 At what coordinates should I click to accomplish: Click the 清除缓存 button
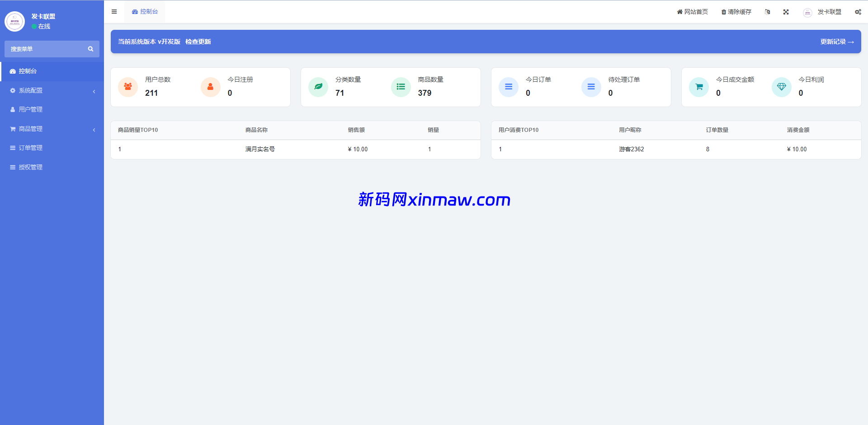pyautogui.click(x=736, y=12)
